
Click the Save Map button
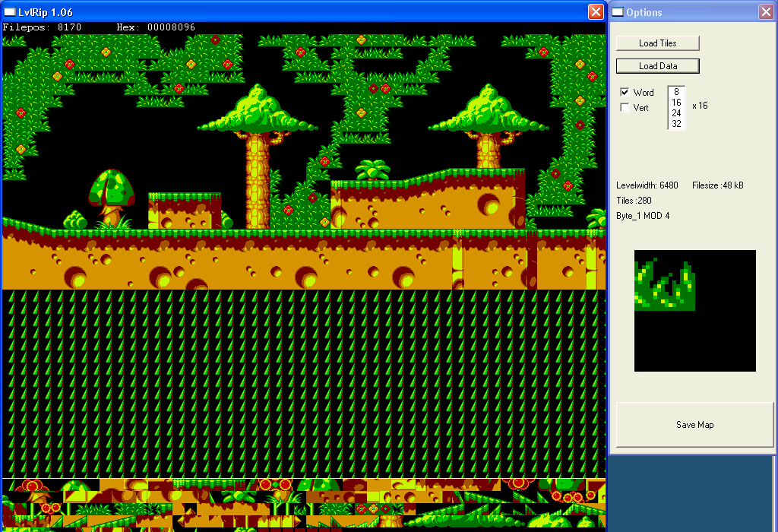[694, 425]
